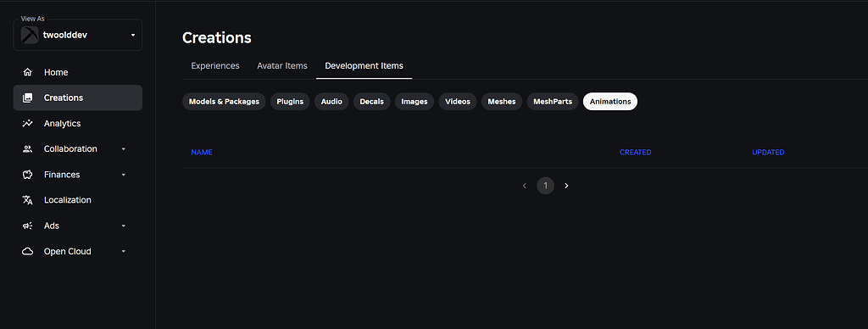The height and width of the screenshot is (329, 868).
Task: Filter by Plugins chip
Action: [290, 102]
